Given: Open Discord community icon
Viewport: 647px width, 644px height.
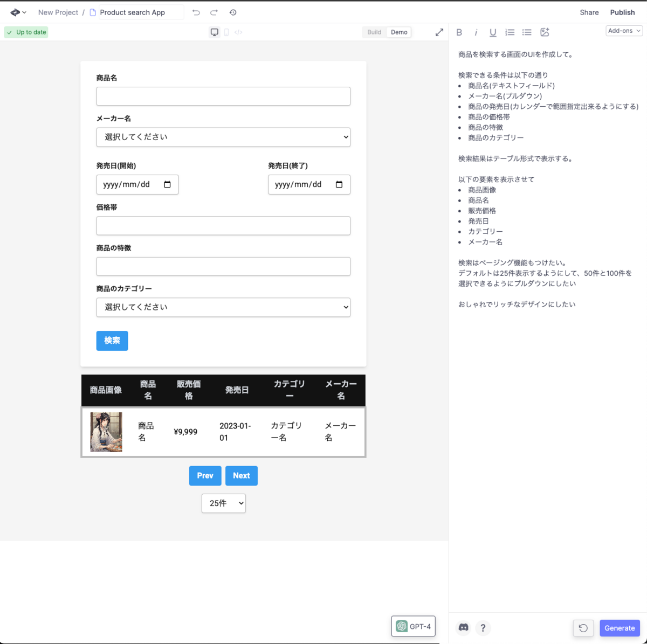Looking at the screenshot, I should [463, 627].
